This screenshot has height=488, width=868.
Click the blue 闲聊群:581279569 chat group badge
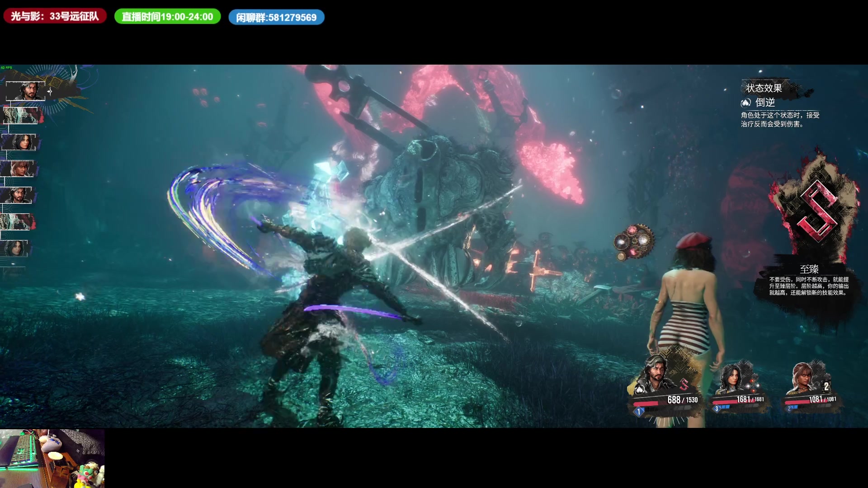276,17
